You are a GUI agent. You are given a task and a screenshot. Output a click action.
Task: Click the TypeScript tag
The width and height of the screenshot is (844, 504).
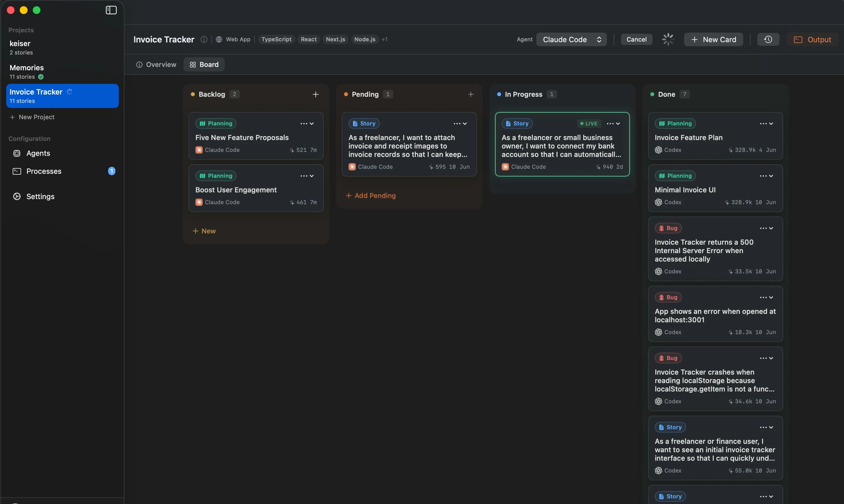click(276, 39)
